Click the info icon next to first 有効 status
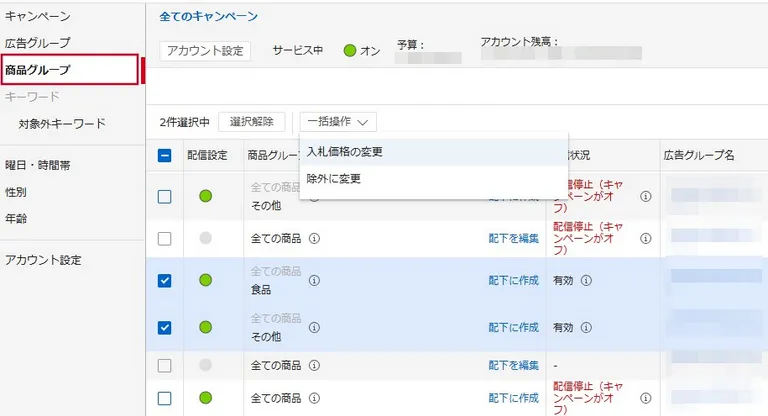 (x=586, y=280)
